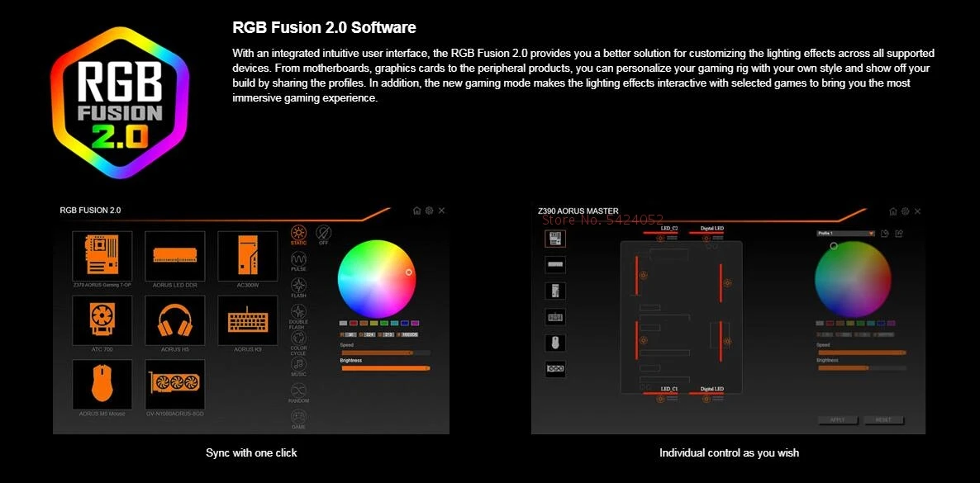Select motherboard icon in Z390 device sidebar

(555, 239)
